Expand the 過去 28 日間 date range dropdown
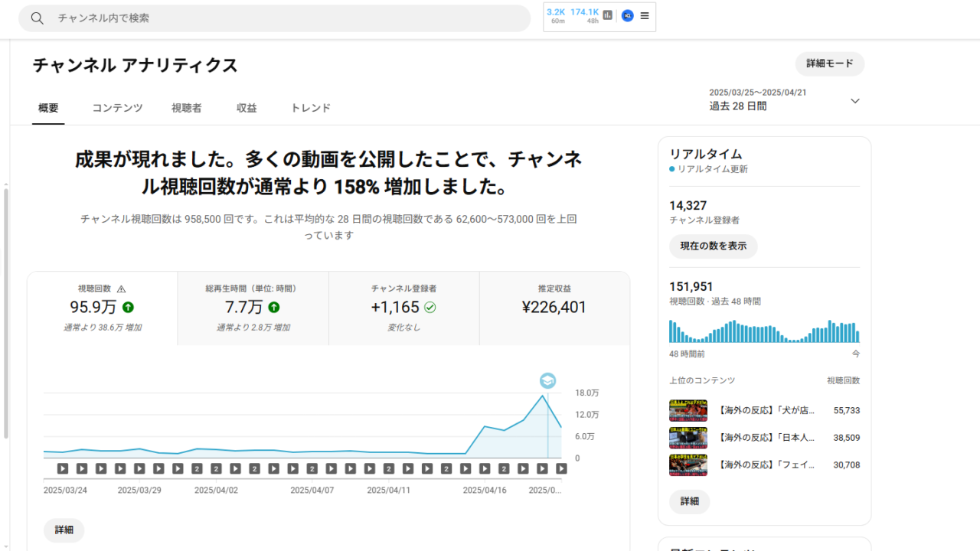980x551 pixels. (x=855, y=101)
